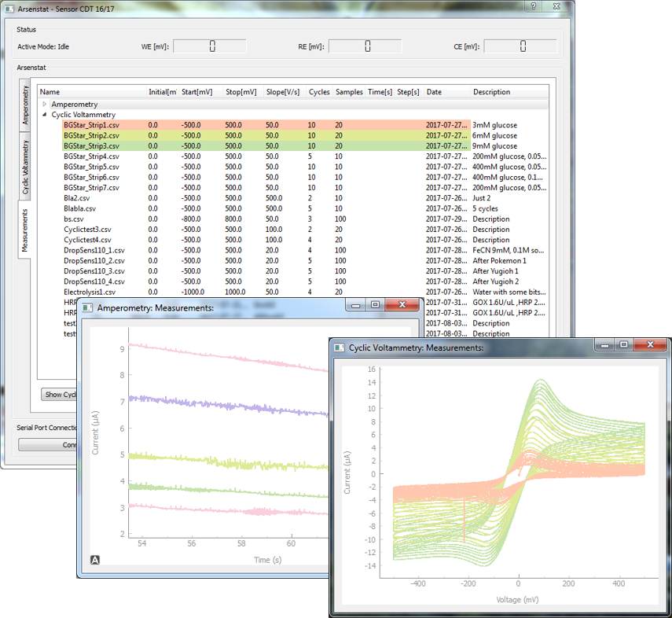The height and width of the screenshot is (618, 672).
Task: Sort by the Start[mV] column header
Action: coord(200,92)
